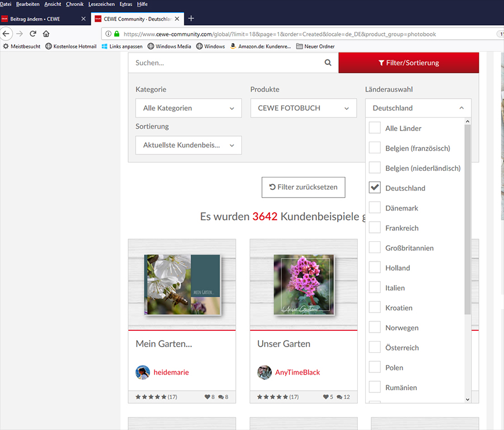Click the browser back arrow

pyautogui.click(x=6, y=34)
